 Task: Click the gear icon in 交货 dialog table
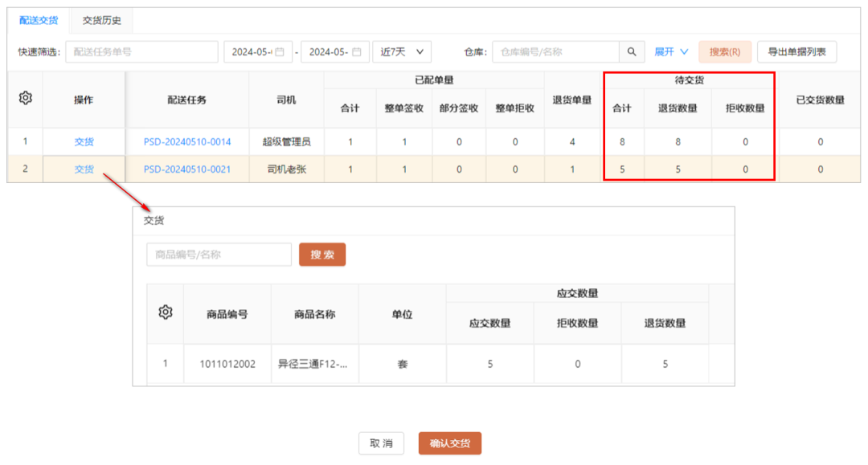pos(166,312)
